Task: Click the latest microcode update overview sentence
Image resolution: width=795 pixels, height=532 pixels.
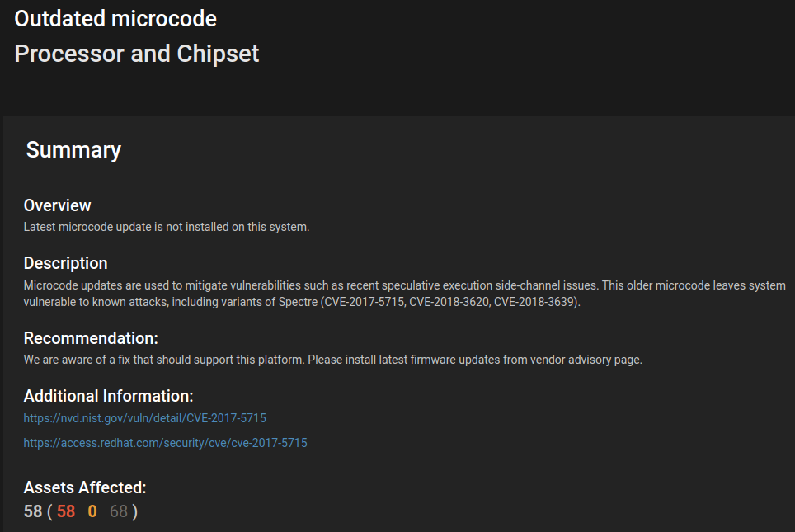Action: [167, 227]
